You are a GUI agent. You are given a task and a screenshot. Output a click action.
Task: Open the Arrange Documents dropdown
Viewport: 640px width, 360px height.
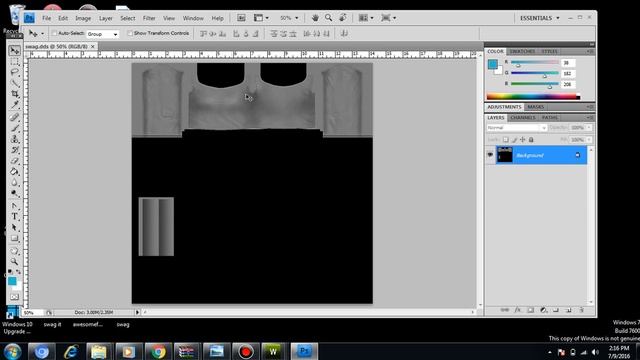coord(366,18)
